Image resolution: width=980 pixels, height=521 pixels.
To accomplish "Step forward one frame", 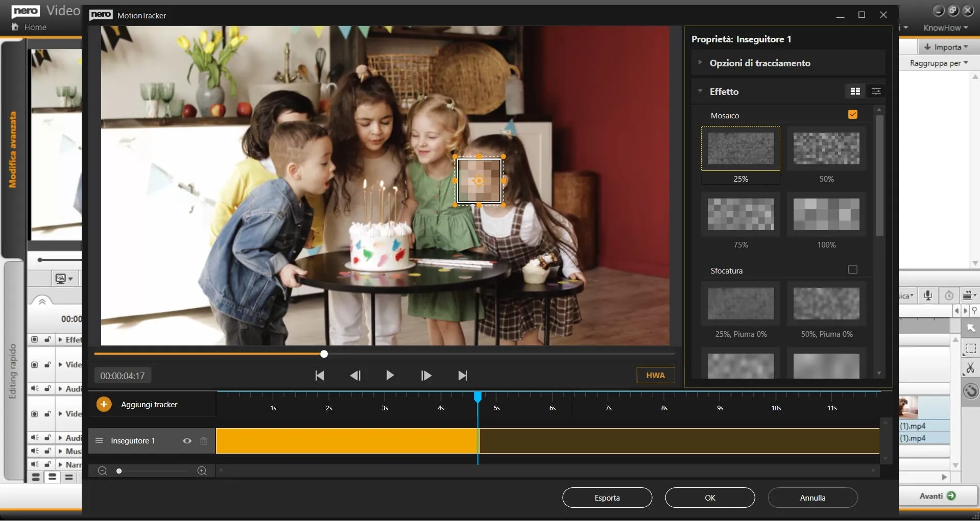I will pyautogui.click(x=426, y=376).
